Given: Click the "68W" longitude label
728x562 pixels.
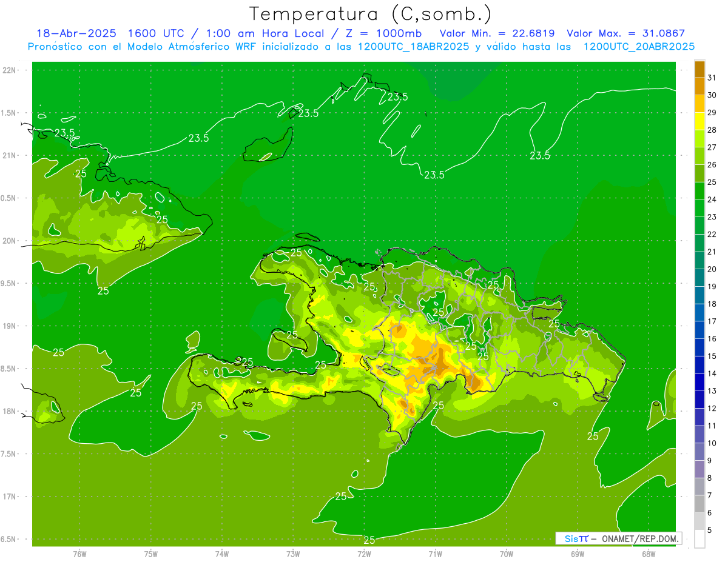Looking at the screenshot, I should [649, 554].
